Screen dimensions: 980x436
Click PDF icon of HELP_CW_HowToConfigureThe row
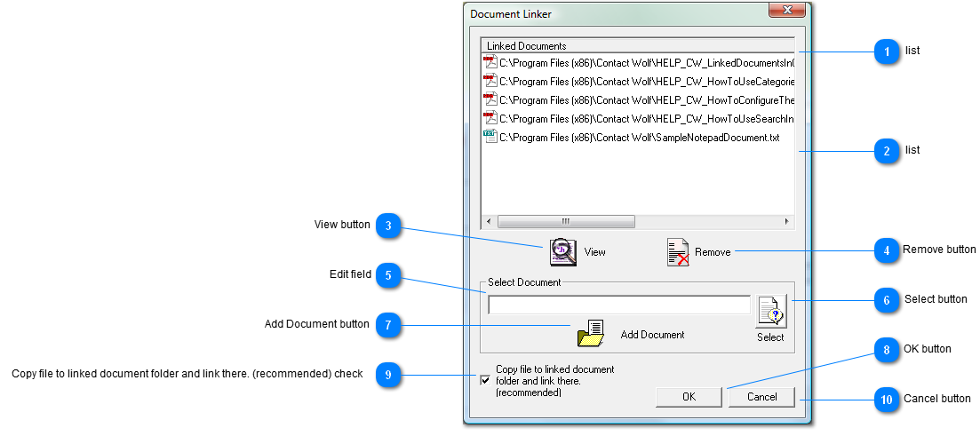[x=490, y=100]
